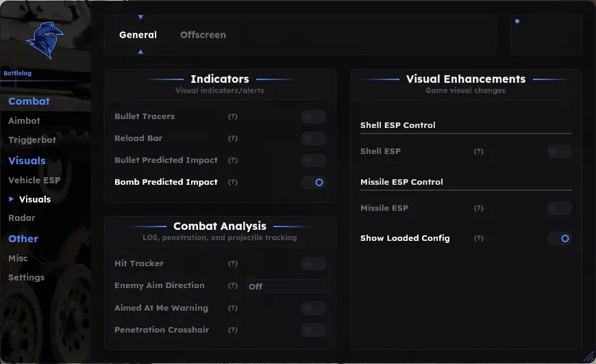Open the Enemy Aim Direction dropdown
The image size is (596, 364).
click(286, 287)
